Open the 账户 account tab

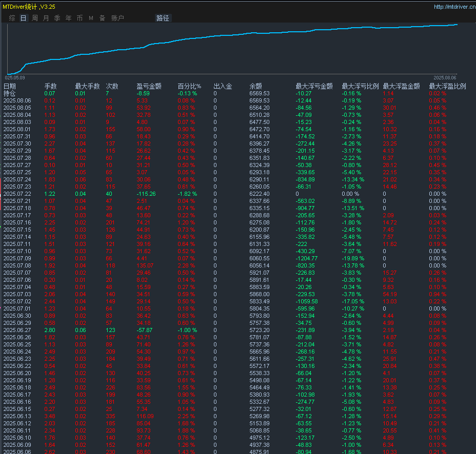117,18
